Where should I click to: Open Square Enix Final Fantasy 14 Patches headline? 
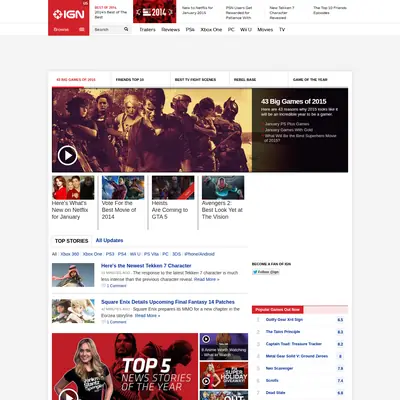[x=168, y=302]
